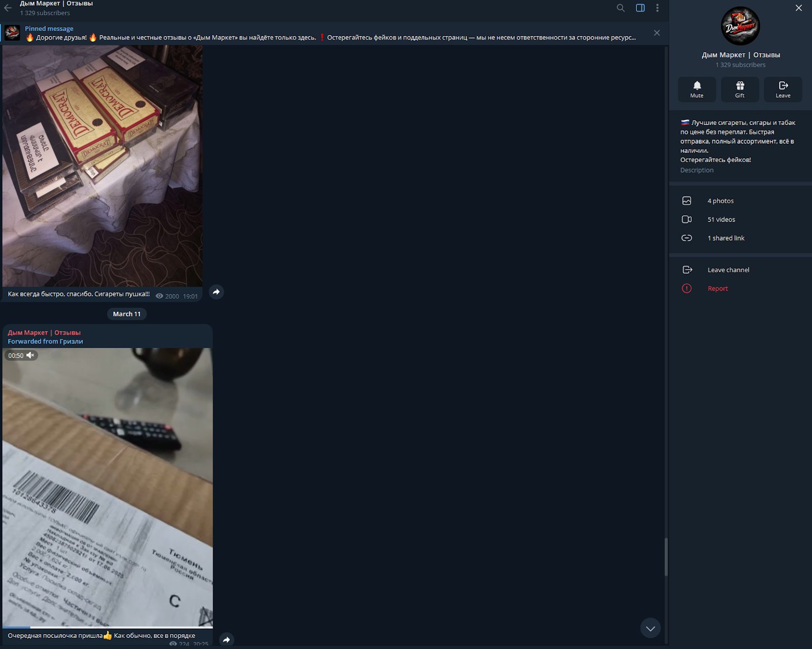Open the pinned message text
Image resolution: width=812 pixels, height=649 pixels.
pos(330,37)
